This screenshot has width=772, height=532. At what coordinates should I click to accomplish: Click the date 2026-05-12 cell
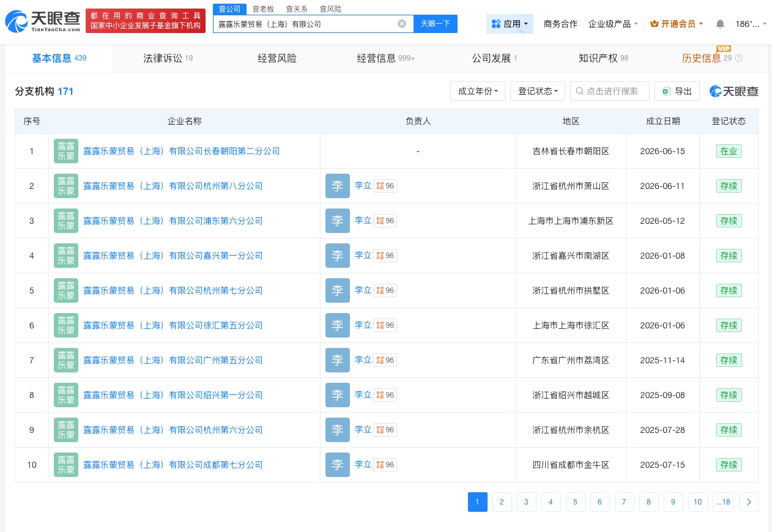coord(663,221)
